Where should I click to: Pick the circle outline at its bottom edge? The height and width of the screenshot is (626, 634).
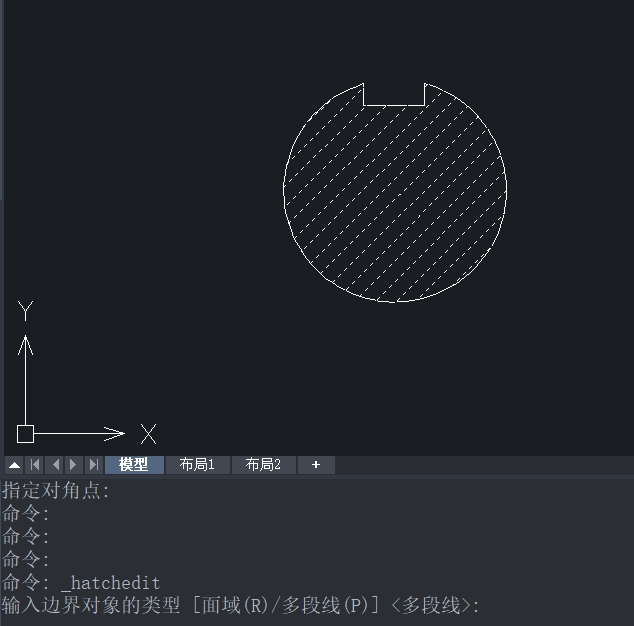[x=395, y=301]
